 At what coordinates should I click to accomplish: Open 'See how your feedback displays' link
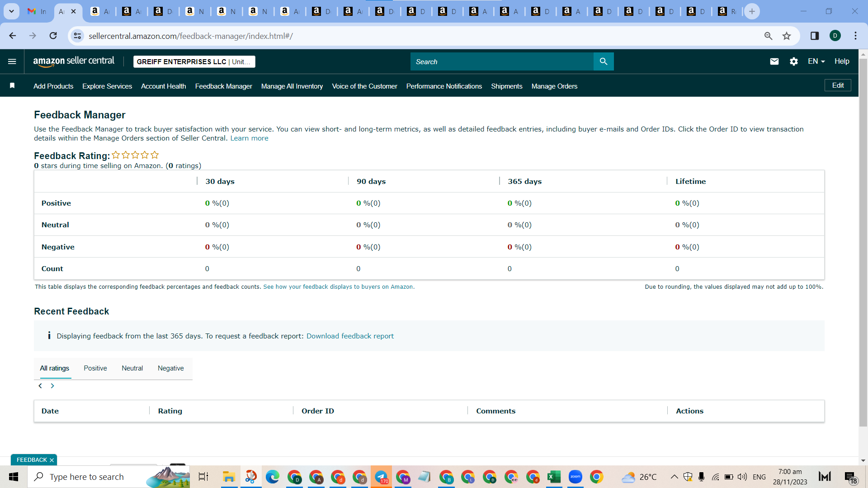point(339,287)
